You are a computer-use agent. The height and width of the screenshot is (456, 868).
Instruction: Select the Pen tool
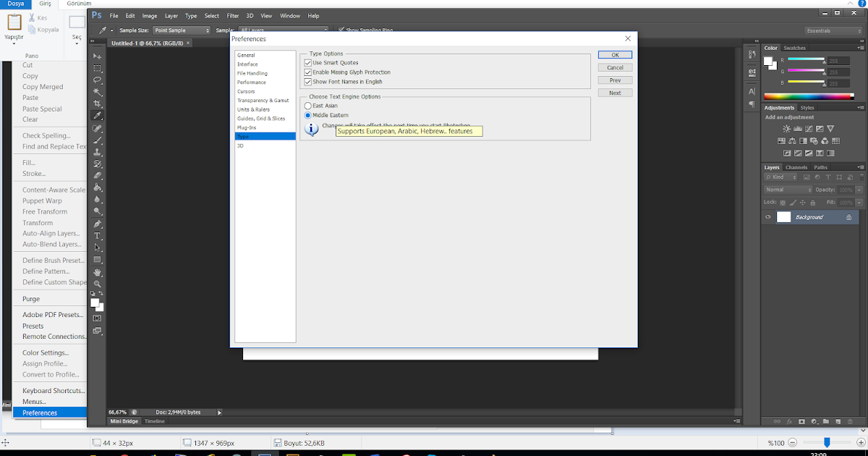(x=97, y=224)
